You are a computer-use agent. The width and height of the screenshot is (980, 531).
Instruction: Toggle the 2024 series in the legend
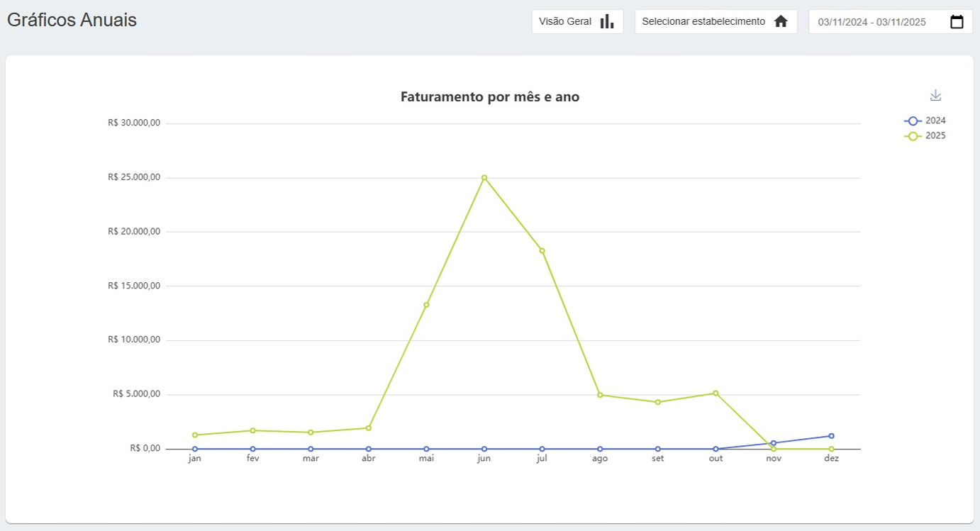pos(925,121)
